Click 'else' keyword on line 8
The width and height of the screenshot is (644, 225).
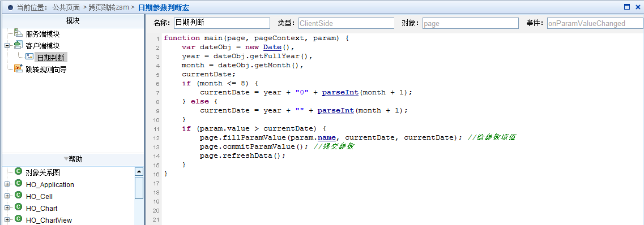(199, 101)
